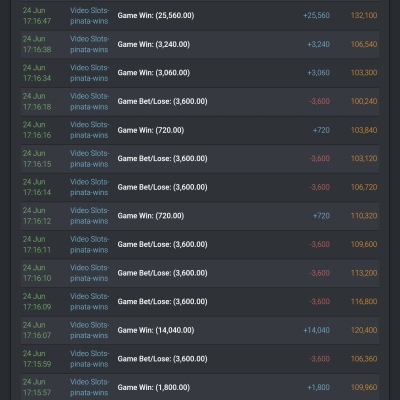Select the Game Win 25,560.00 transaction row
400x400 pixels.
tap(200, 16)
